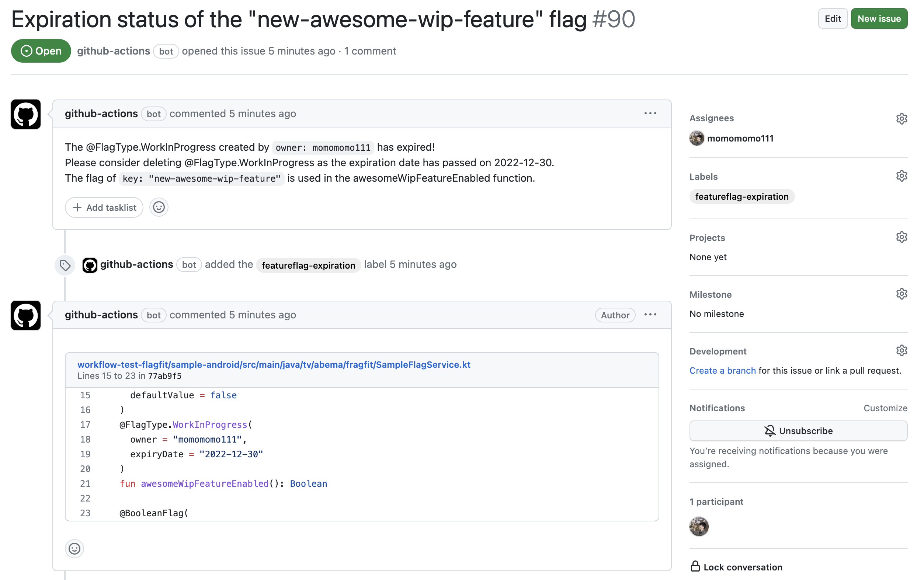Click Create a branch link
Viewport: 924px width, 580px height.
(722, 371)
